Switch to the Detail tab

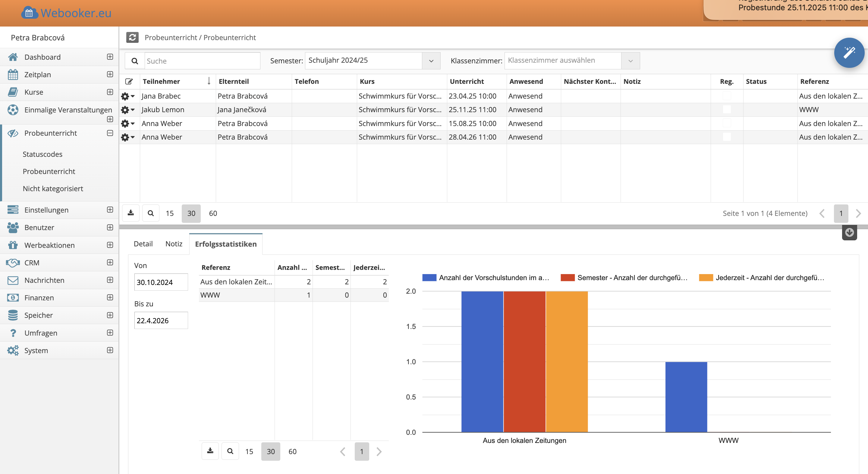tap(143, 244)
